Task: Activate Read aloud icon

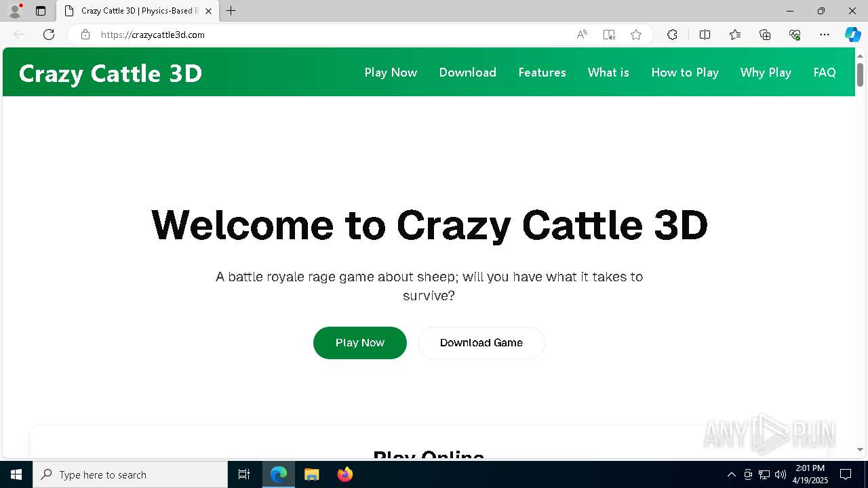Action: coord(582,35)
